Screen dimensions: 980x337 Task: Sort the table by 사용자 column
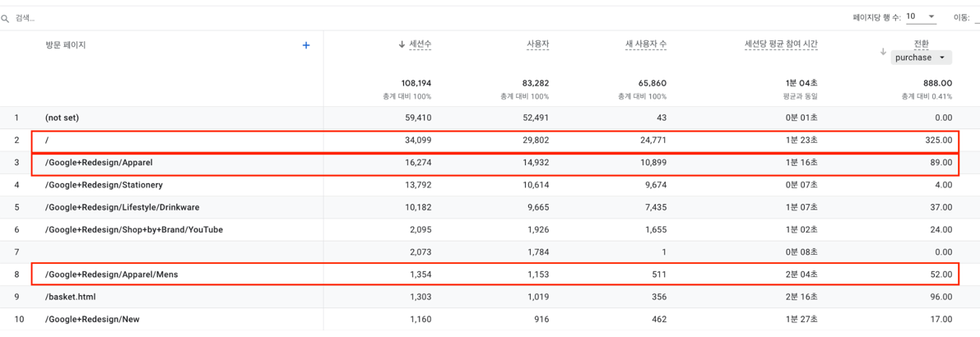[x=537, y=44]
